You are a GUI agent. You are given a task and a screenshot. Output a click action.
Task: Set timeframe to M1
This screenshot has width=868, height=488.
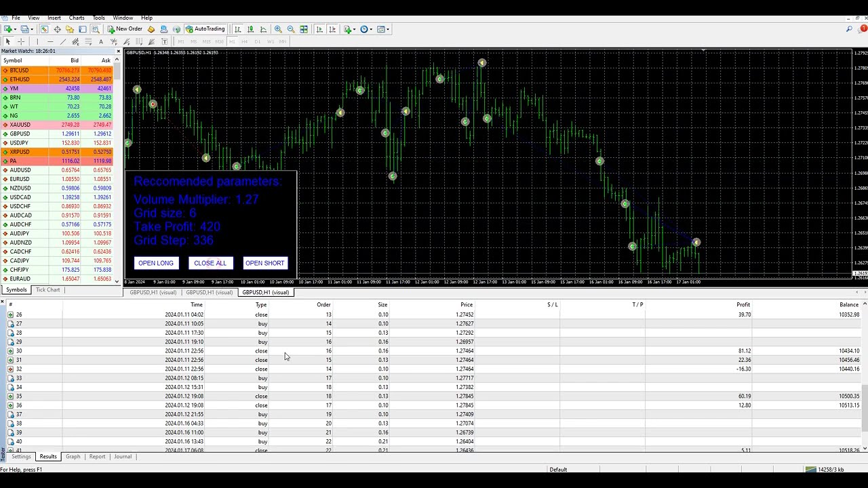181,41
